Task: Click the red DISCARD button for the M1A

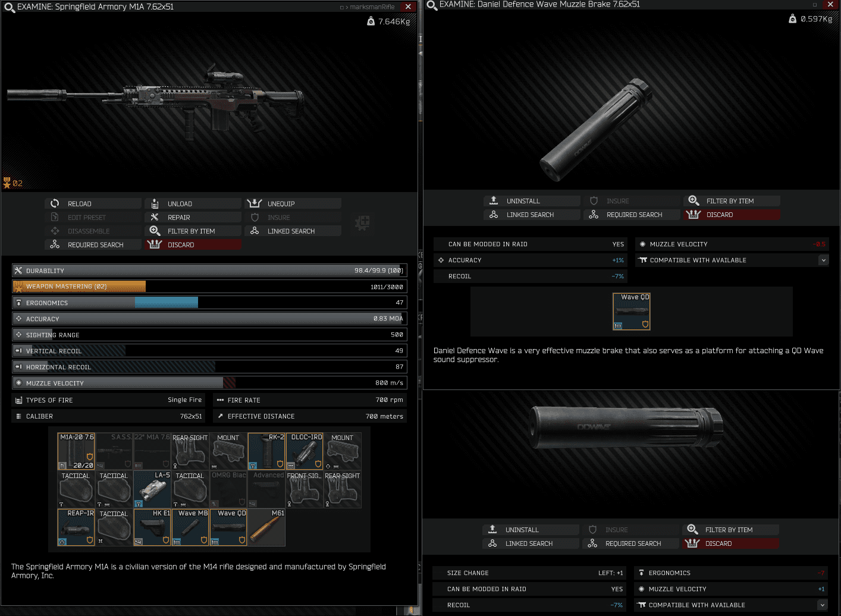Action: coord(193,244)
